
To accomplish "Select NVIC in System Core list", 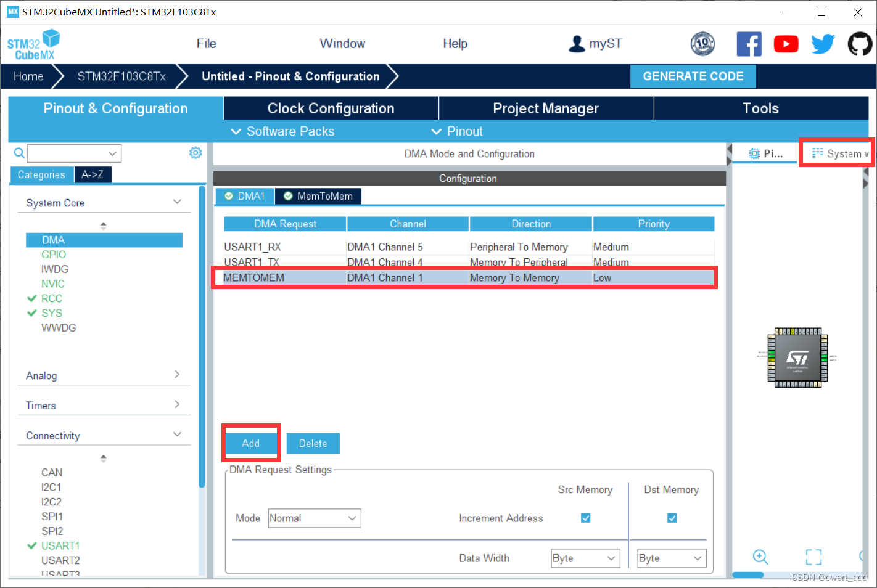I will pyautogui.click(x=53, y=284).
